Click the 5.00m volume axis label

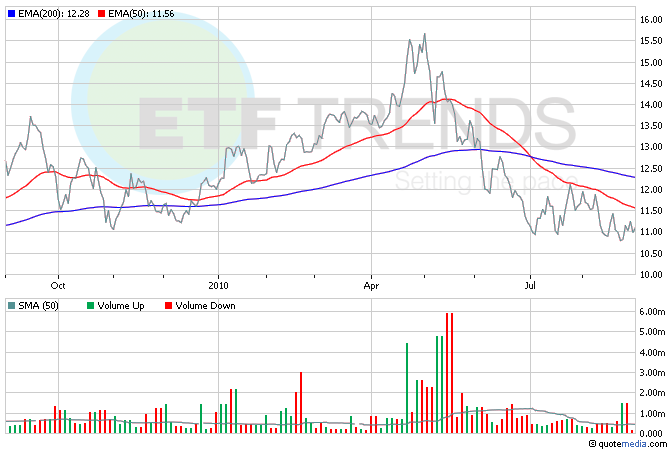coord(653,332)
